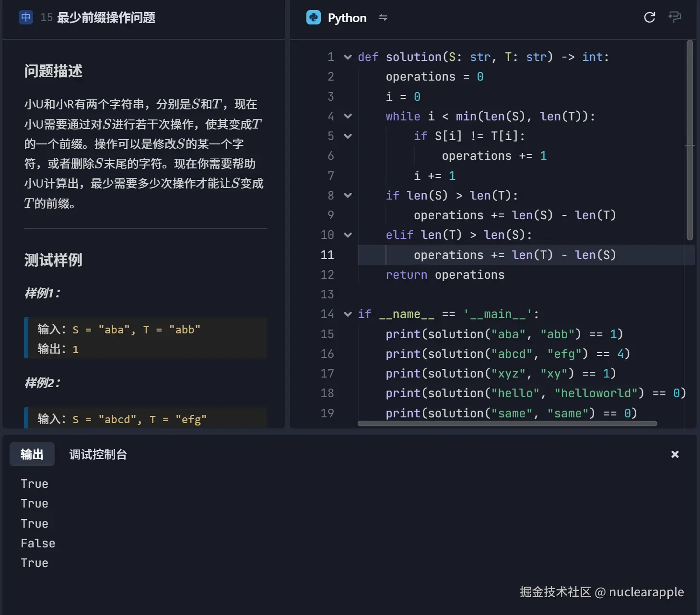This screenshot has height=615, width=700.
Task: Collapse the while loop fold arrow
Action: click(x=348, y=117)
